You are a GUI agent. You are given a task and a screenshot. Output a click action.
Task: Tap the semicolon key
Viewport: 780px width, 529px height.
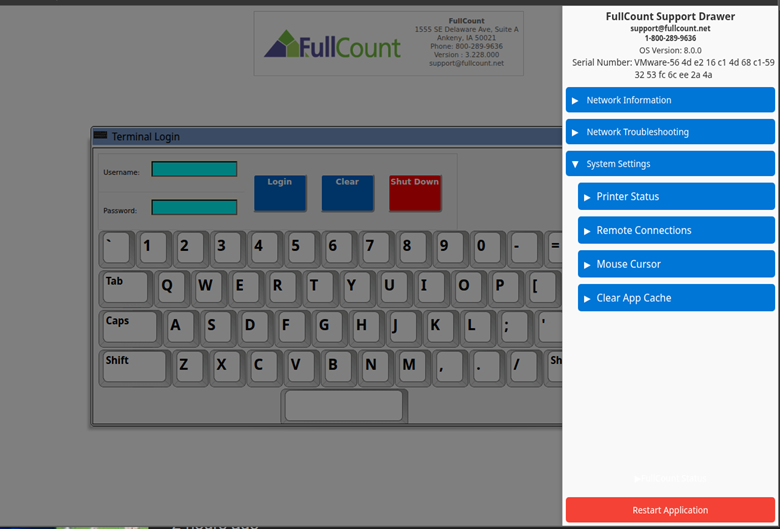click(x=515, y=328)
